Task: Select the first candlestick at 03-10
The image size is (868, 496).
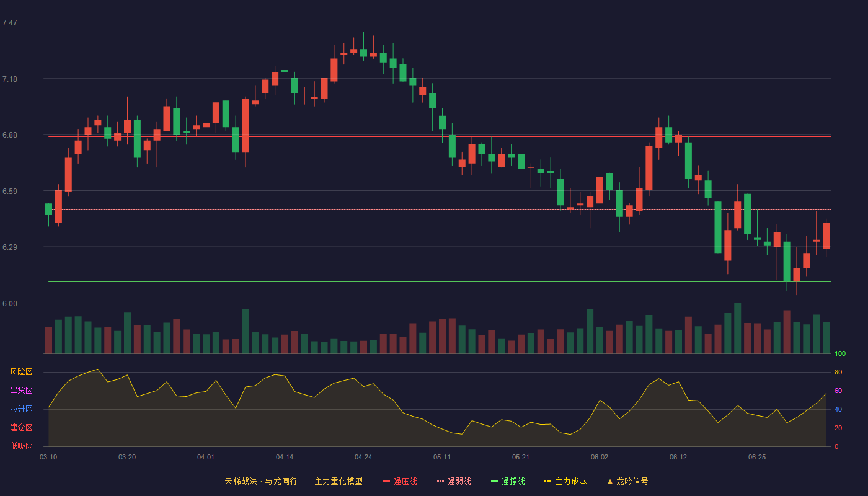Action: pyautogui.click(x=48, y=209)
